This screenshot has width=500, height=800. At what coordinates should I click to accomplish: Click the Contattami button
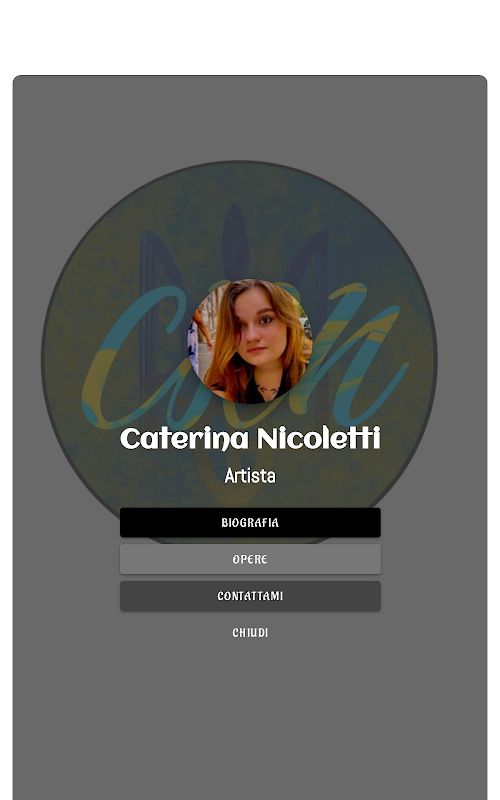[x=250, y=596]
